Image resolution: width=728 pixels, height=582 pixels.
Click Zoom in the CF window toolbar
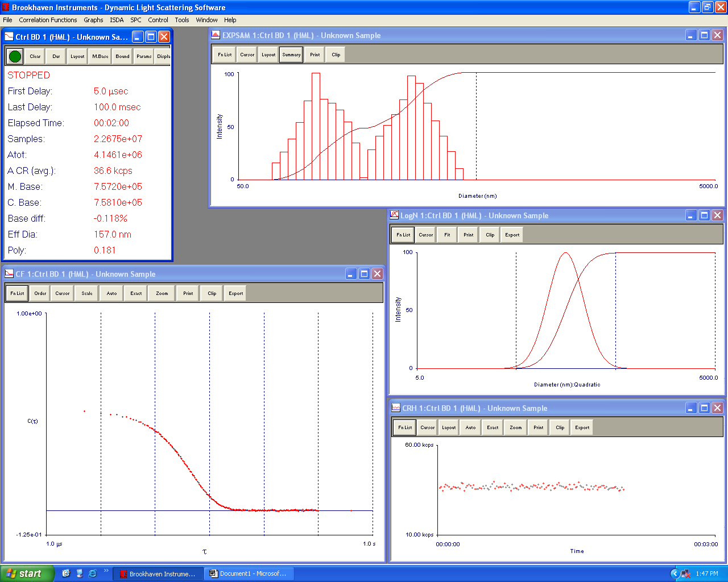coord(162,294)
